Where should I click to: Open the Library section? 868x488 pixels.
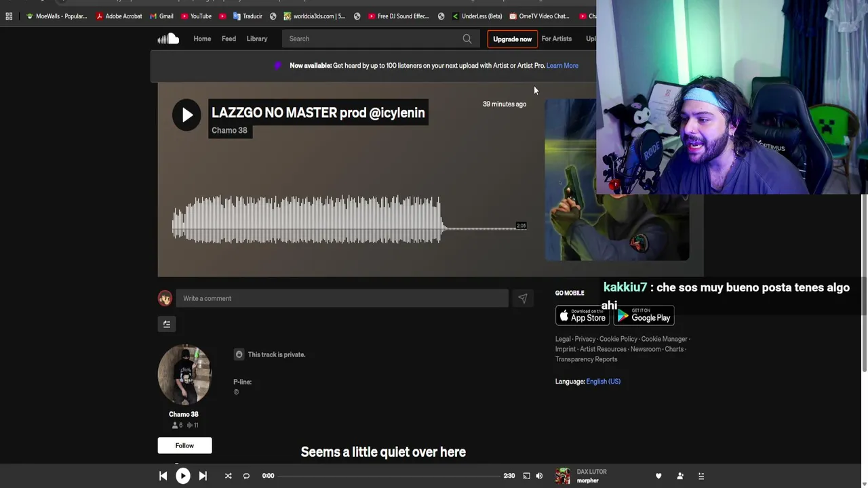click(257, 39)
